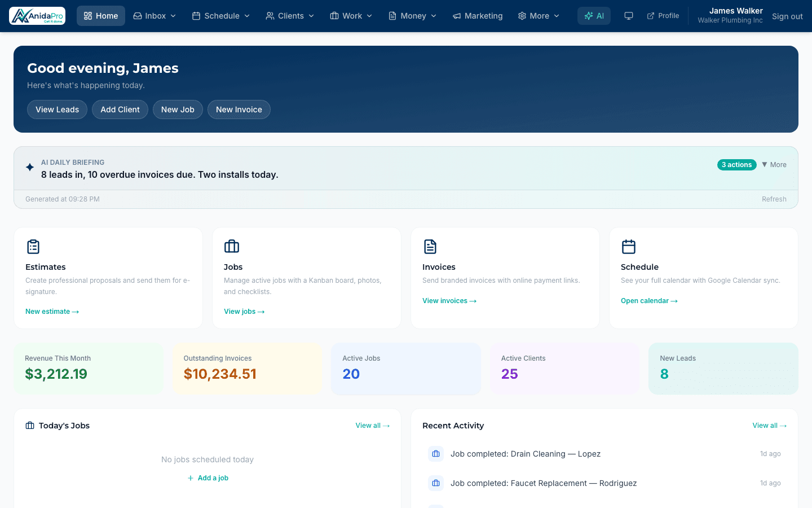812x508 pixels.
Task: Click the James Walker account name
Action: tap(736, 11)
